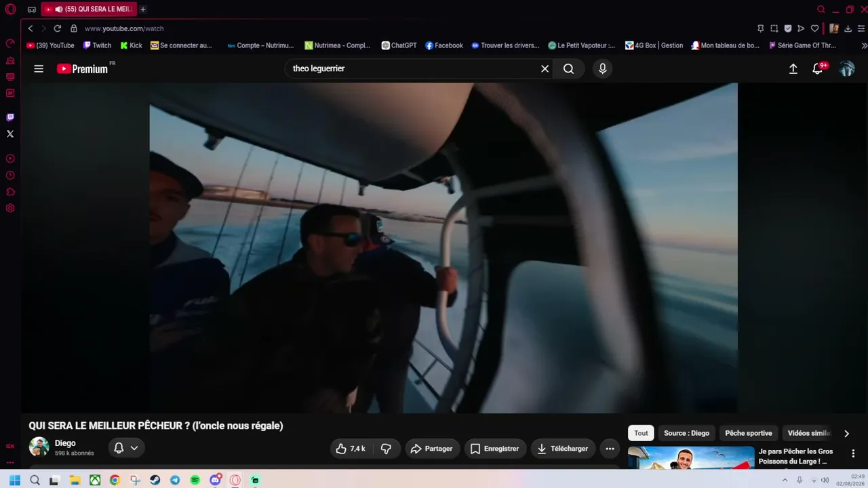Image resolution: width=868 pixels, height=488 pixels.
Task: View site info via the padlock icon
Action: tap(74, 28)
